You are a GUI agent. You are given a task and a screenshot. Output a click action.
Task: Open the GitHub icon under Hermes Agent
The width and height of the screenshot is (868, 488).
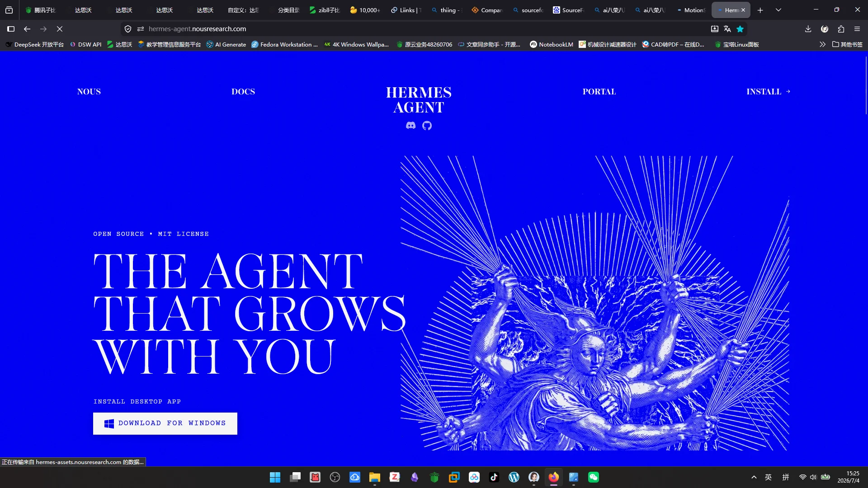point(427,126)
